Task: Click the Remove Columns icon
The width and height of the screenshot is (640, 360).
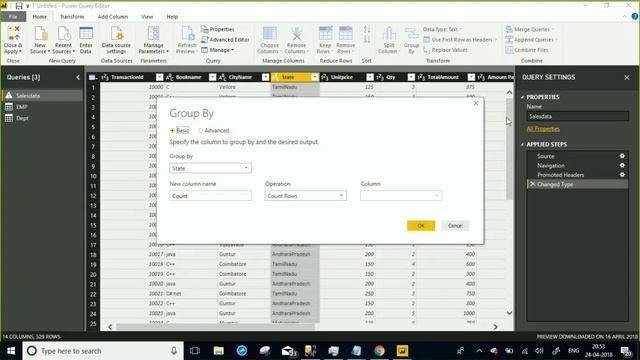Action: point(297,40)
